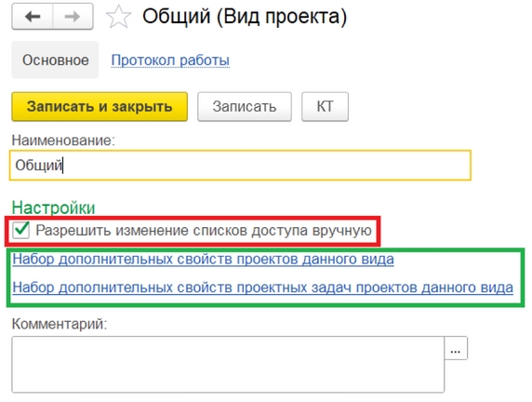This screenshot has width=532, height=402.
Task: Click the КТ button
Action: pyautogui.click(x=325, y=107)
